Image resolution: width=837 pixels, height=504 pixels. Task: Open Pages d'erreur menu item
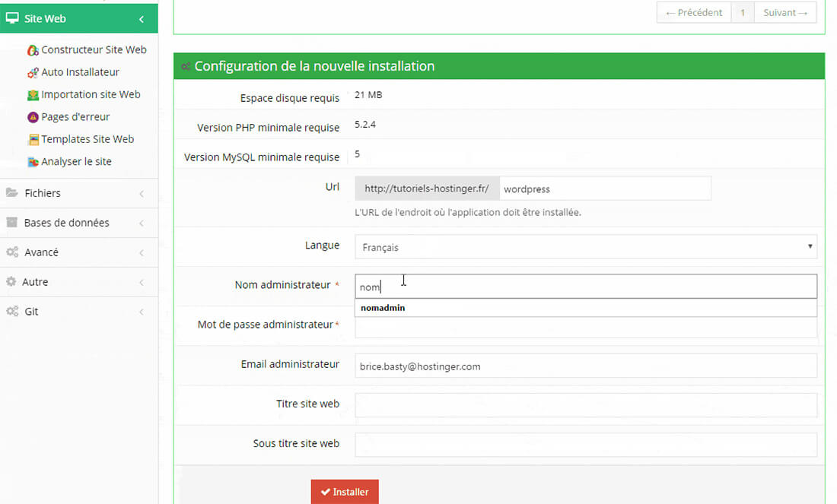pyautogui.click(x=75, y=117)
